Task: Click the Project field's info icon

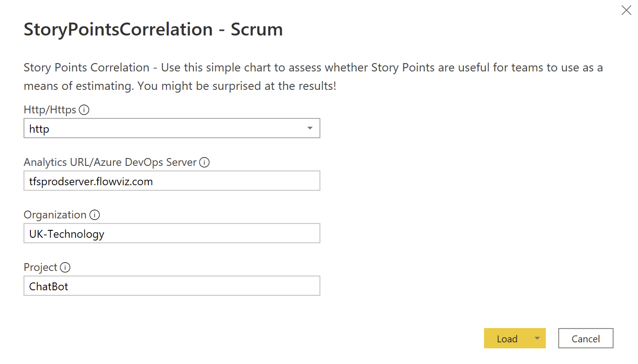Action: (x=65, y=268)
